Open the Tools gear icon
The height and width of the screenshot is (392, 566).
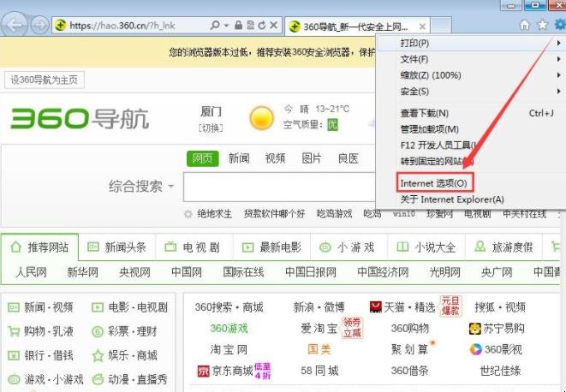(x=560, y=25)
